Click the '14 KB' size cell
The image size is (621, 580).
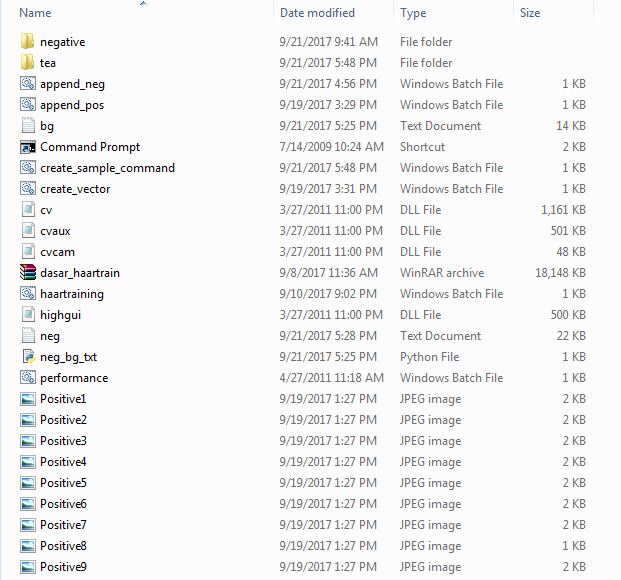(x=571, y=126)
